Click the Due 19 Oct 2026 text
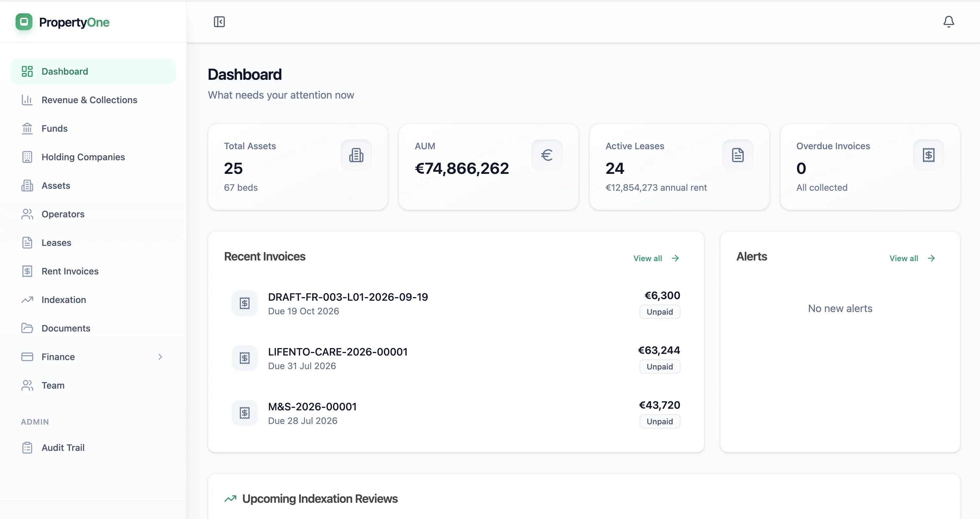 point(303,311)
